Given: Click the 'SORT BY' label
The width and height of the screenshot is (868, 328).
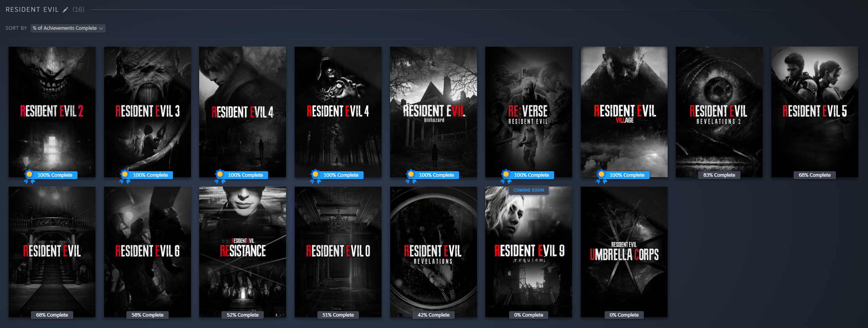Looking at the screenshot, I should coord(16,28).
